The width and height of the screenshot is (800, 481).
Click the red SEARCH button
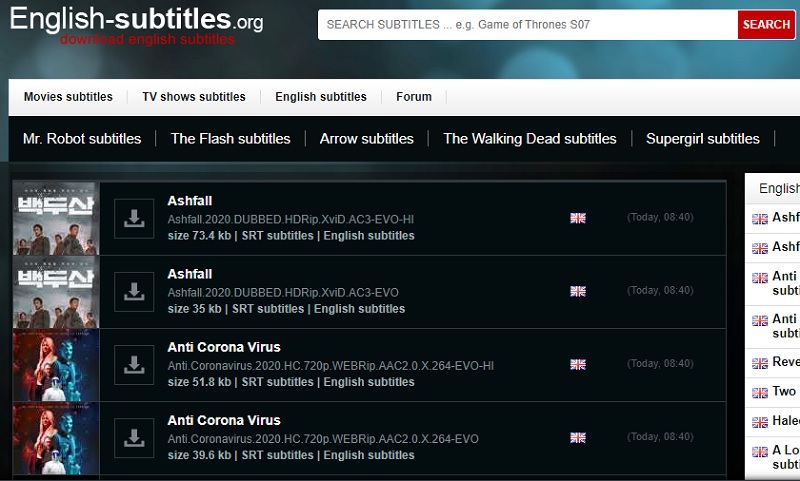pyautogui.click(x=766, y=24)
